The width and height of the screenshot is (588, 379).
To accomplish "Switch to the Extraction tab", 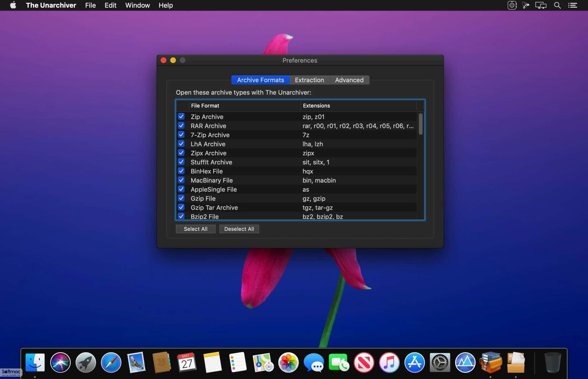I will tap(310, 80).
